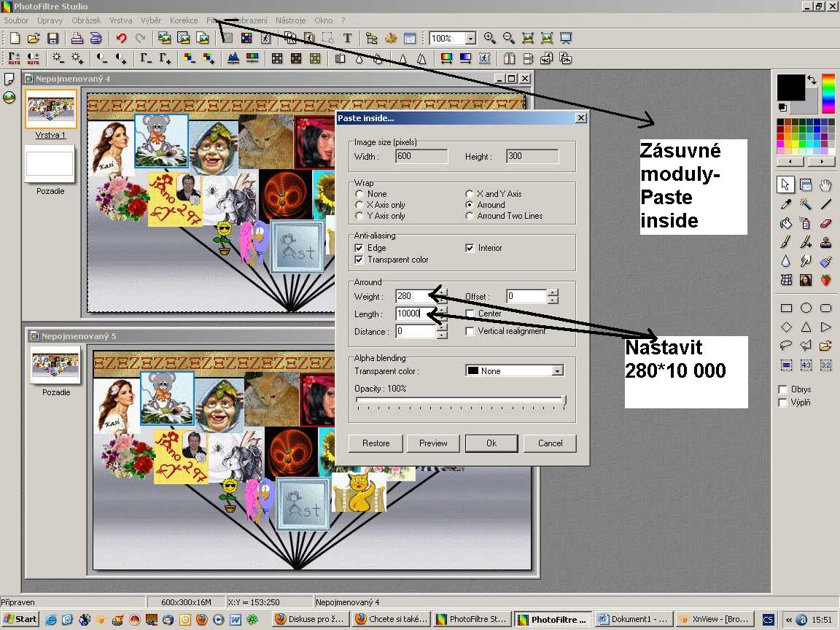The width and height of the screenshot is (840, 630).
Task: Expand the zoom percentage dropdown
Action: tap(470, 39)
